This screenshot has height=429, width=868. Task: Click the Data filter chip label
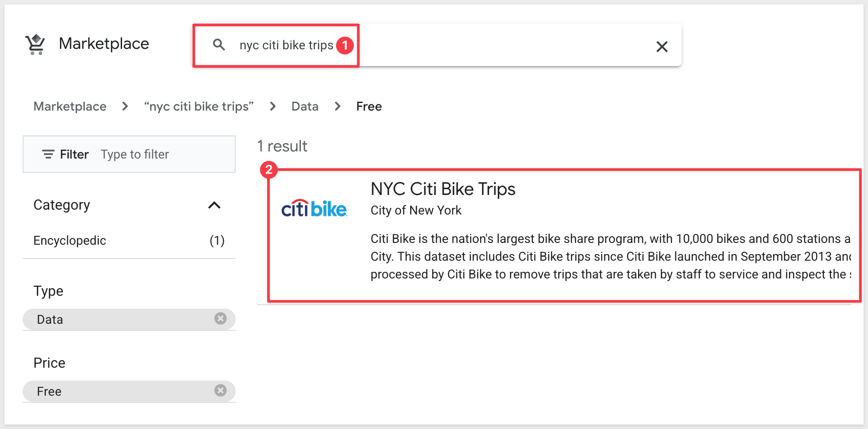tap(50, 320)
